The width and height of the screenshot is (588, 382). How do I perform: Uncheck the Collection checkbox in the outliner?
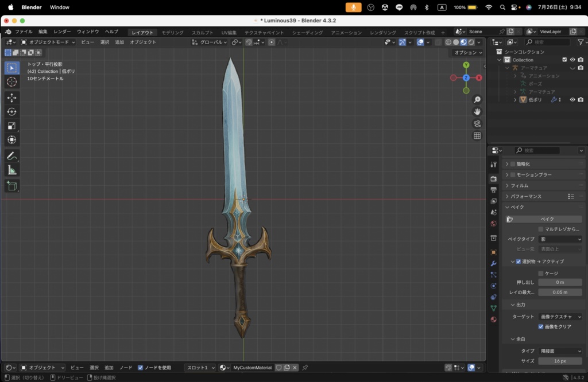point(564,60)
